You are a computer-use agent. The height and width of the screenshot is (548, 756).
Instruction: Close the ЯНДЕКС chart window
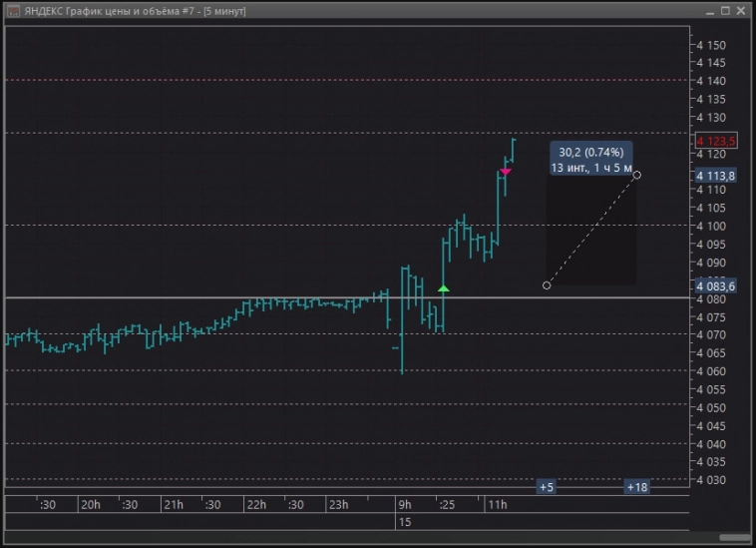(740, 11)
